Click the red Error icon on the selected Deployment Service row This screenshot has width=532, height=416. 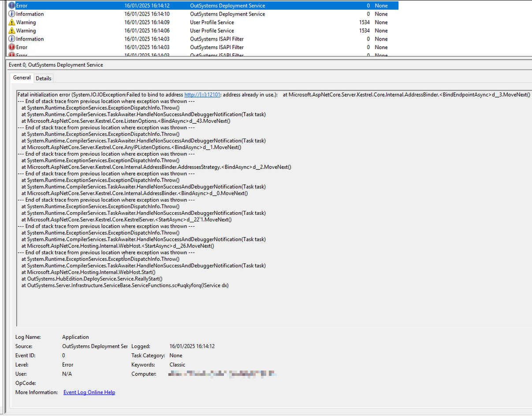click(11, 5)
